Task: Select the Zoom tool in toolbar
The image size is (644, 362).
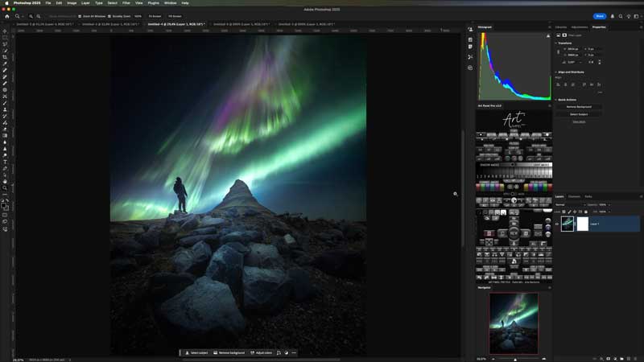Action: [5, 187]
